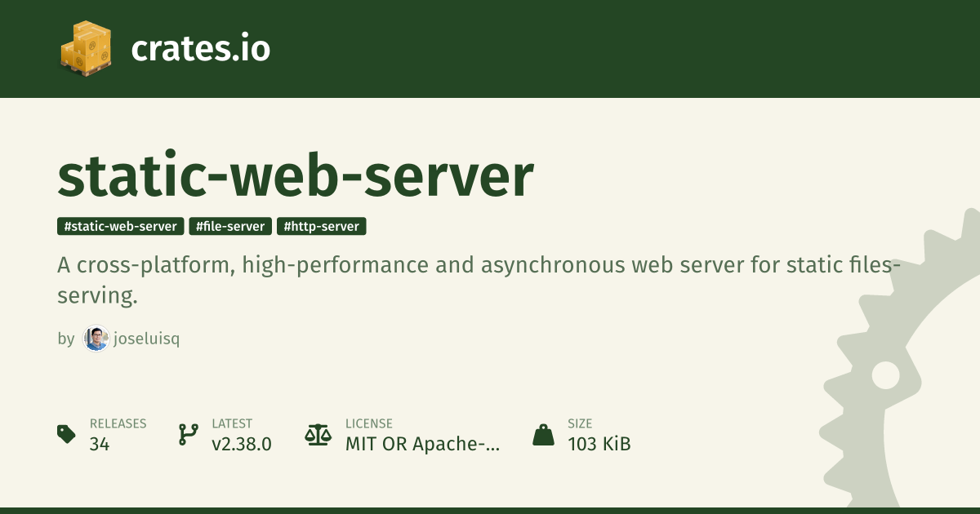The width and height of the screenshot is (980, 514).
Task: Click the RELEASES label
Action: point(118,423)
